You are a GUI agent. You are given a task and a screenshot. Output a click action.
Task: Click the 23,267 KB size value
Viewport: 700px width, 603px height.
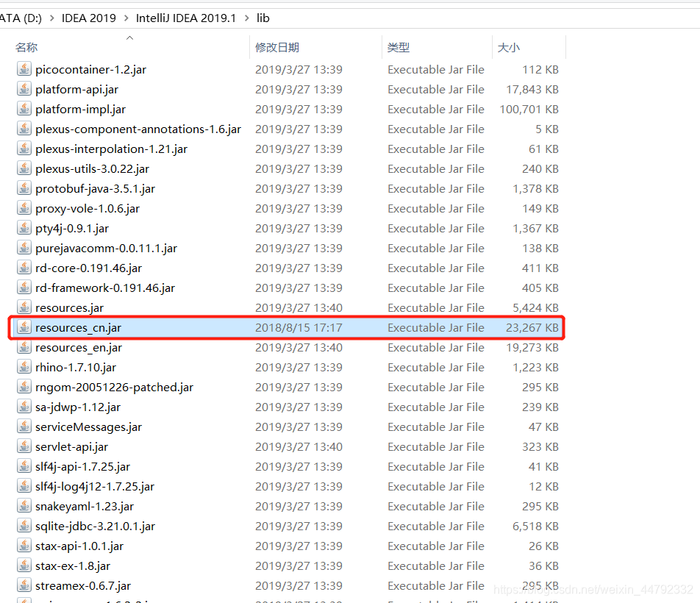coord(532,328)
